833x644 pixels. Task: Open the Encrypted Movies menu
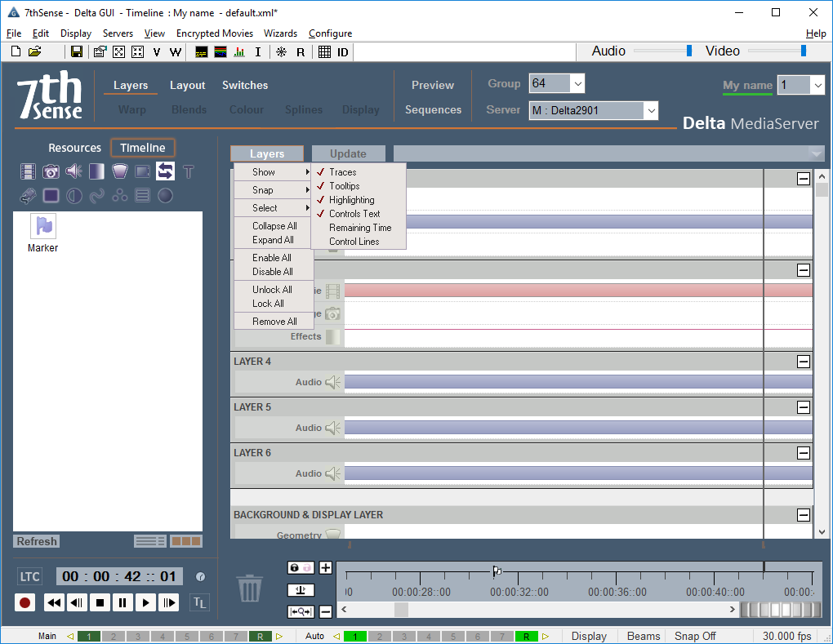215,33
